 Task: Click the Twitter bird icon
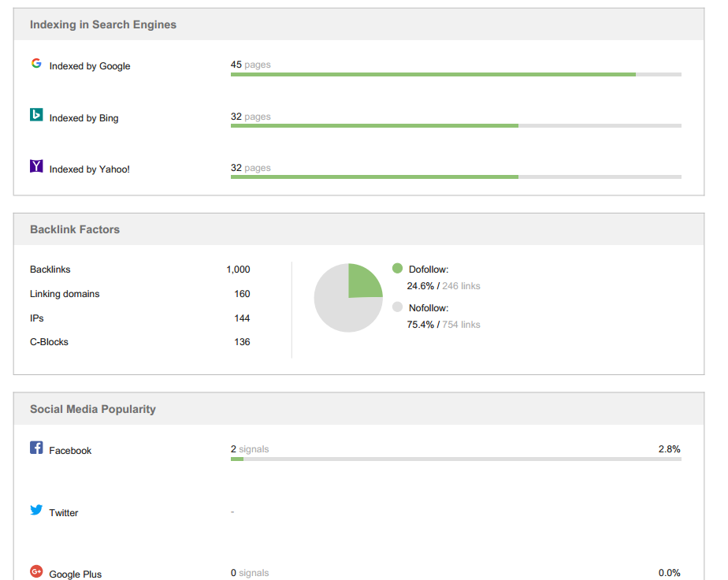(35, 509)
